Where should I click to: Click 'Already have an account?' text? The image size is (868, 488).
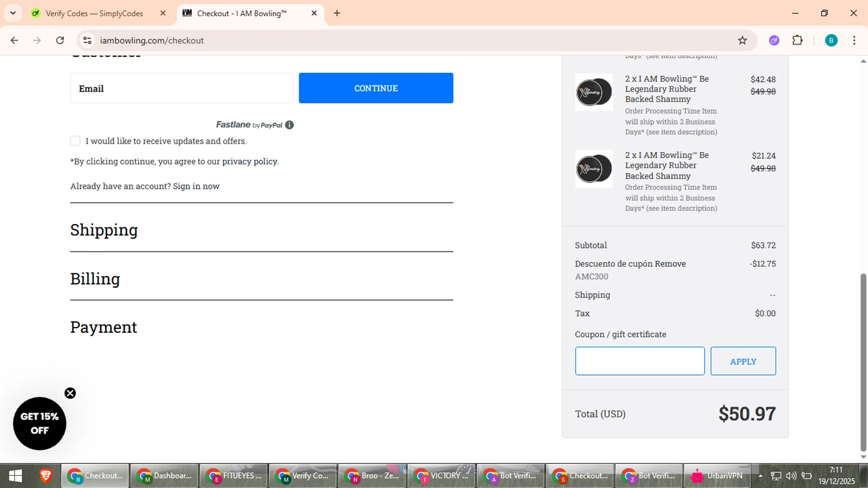(120, 186)
